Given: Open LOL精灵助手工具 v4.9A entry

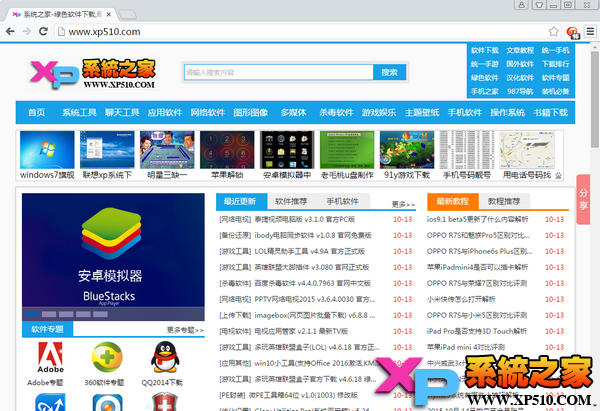Looking at the screenshot, I should (x=310, y=251).
